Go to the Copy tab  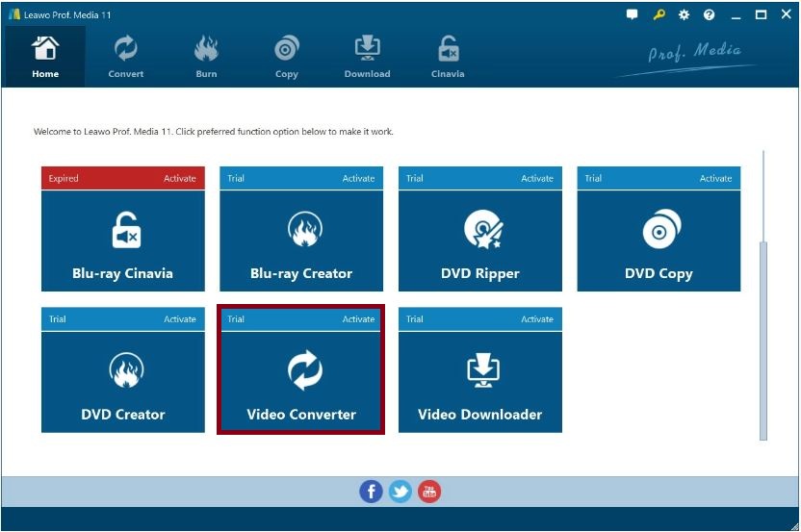pos(287,57)
